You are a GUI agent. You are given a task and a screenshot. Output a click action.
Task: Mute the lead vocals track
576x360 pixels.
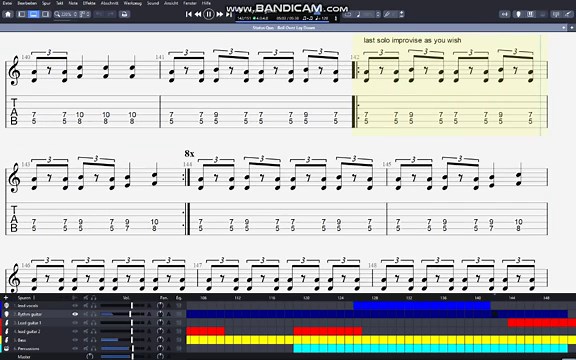click(x=86, y=306)
